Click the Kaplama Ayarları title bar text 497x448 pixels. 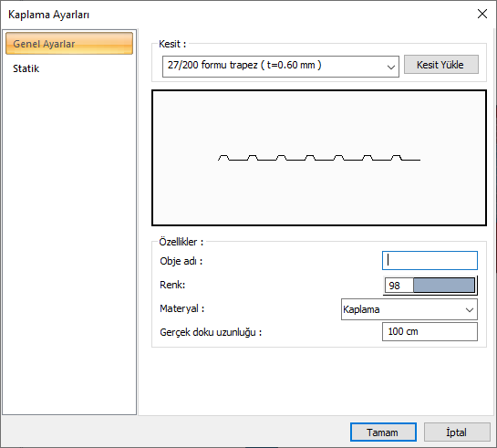click(x=49, y=15)
